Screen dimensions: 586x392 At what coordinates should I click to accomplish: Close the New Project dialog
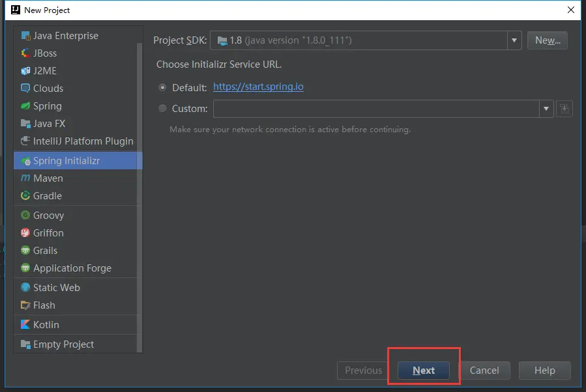tap(570, 10)
